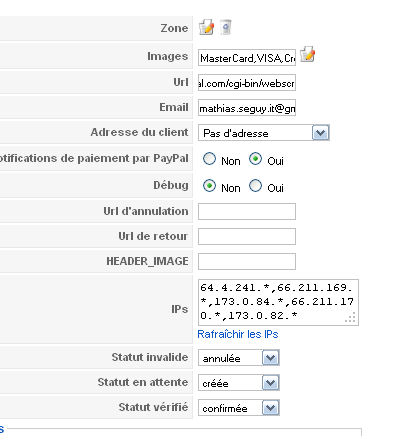Enable Débug by selecting Oui
The image size is (420, 436).
(255, 186)
